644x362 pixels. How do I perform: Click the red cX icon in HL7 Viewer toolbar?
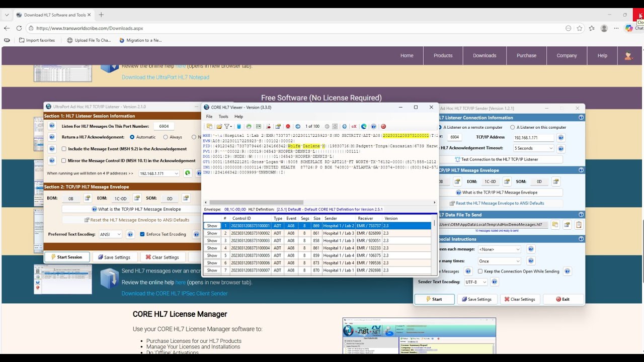[354, 126]
